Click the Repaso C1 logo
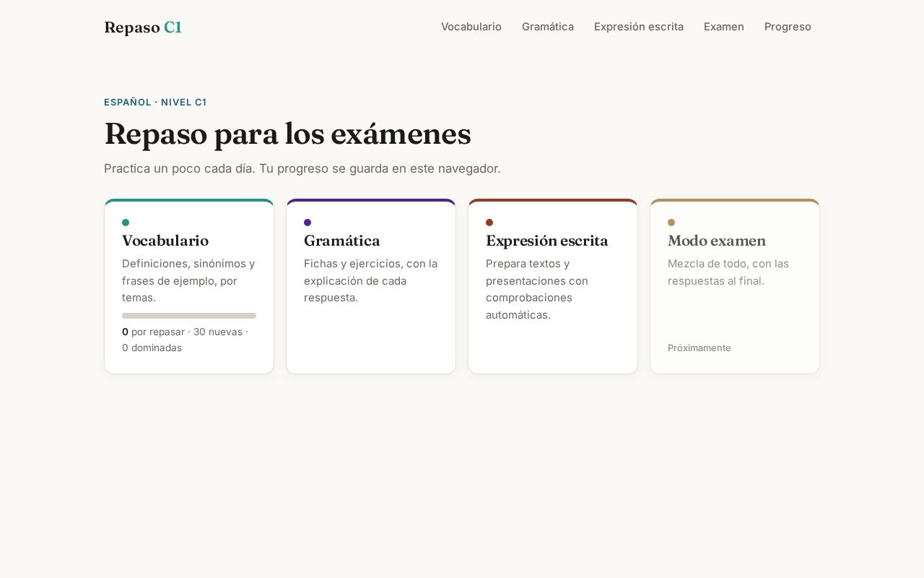924x578 pixels. coord(143,27)
